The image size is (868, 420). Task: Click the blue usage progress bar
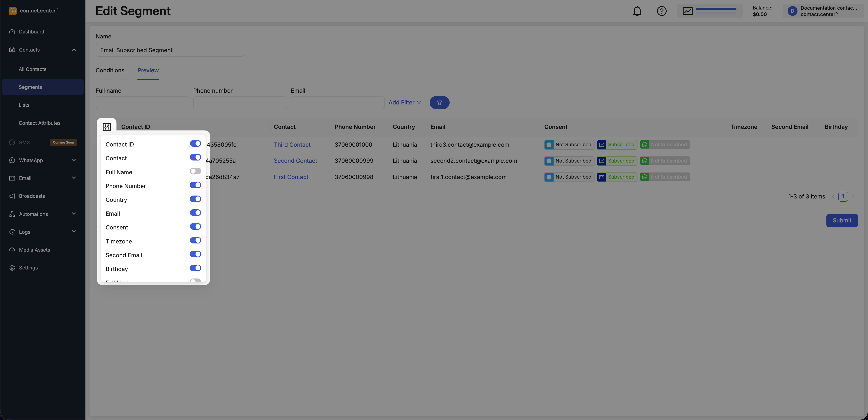tap(716, 9)
